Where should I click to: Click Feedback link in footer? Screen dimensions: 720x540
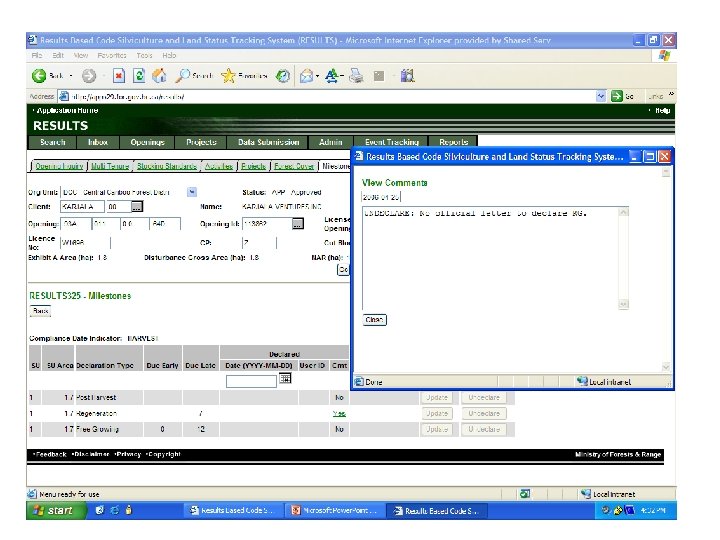point(51,454)
